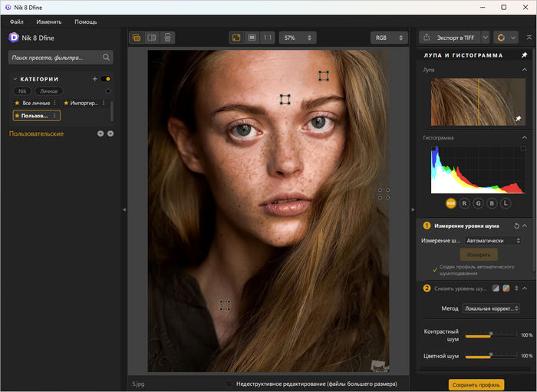Pin the Лупа и гистограмма panel

click(524, 55)
